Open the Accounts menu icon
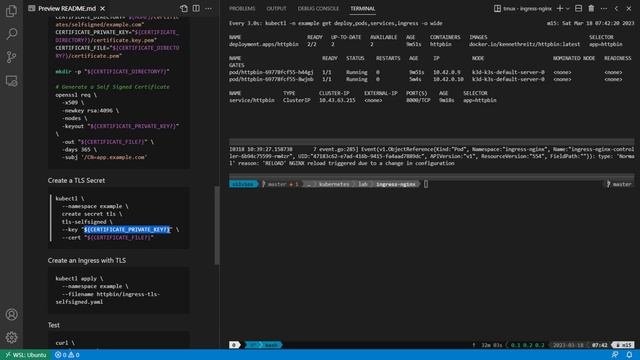640x360 pixels. (x=11, y=314)
